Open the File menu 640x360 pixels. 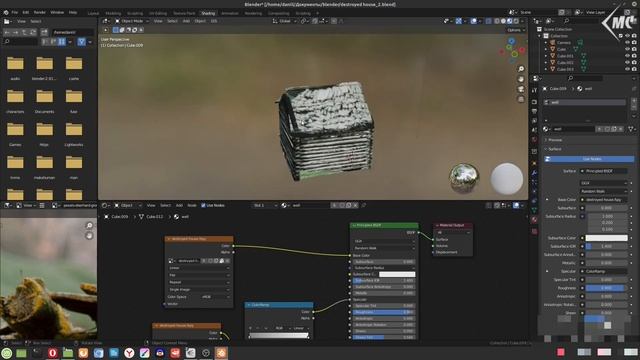(15, 12)
